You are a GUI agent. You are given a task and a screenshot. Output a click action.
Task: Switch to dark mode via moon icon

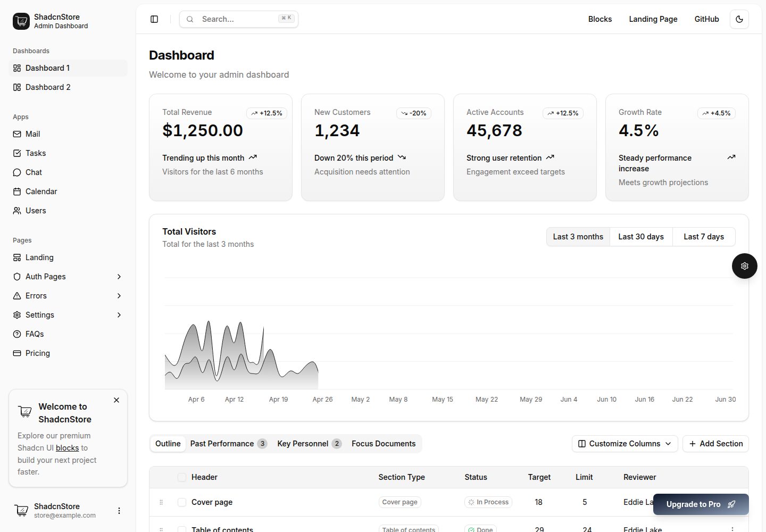click(739, 19)
